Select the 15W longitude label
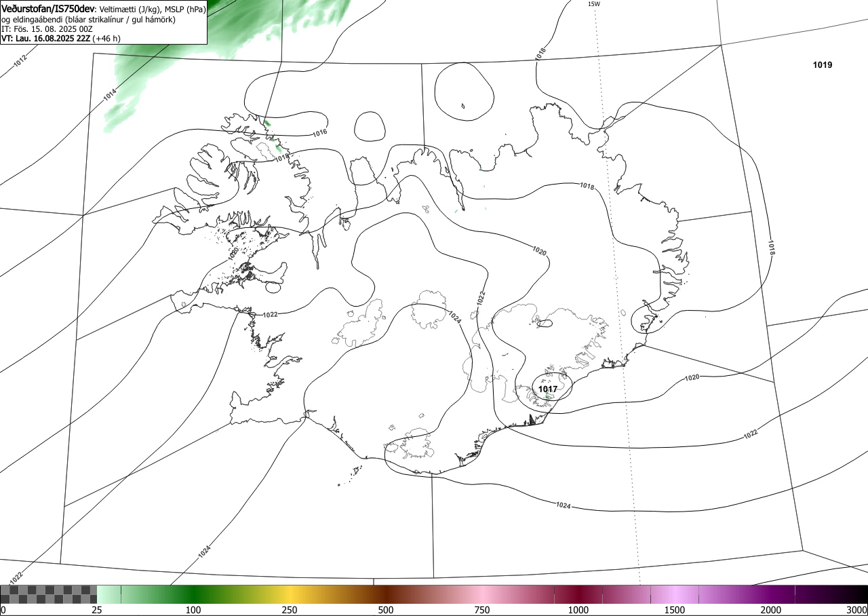This screenshot has height=616, width=868. pos(593,4)
